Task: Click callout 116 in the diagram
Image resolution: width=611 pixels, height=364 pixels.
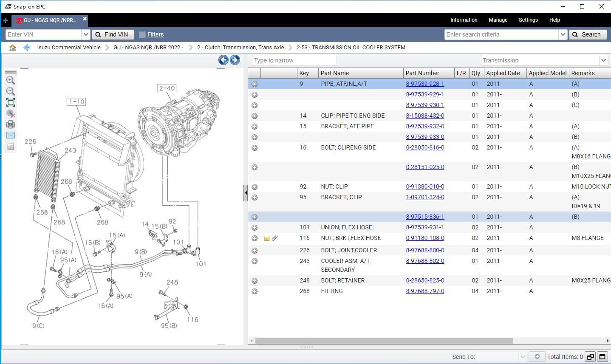Action: tap(193, 319)
